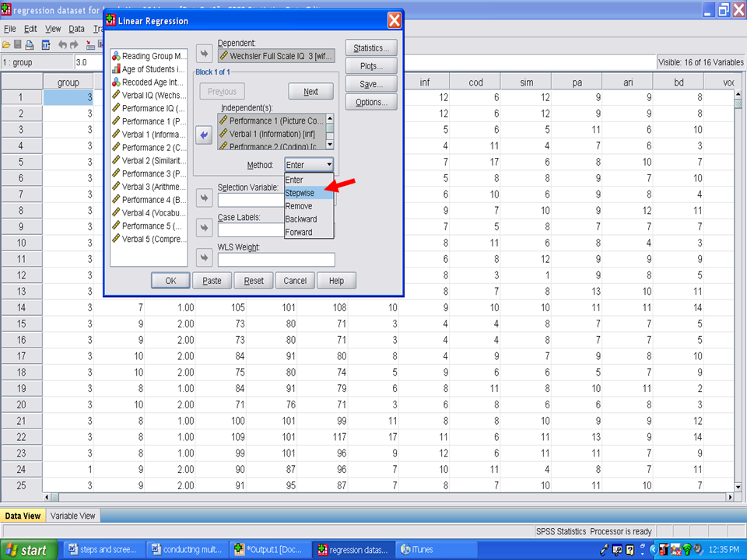The image size is (747, 560).
Task: Click the blue arrow beside Independent(s) list
Action: click(x=205, y=135)
